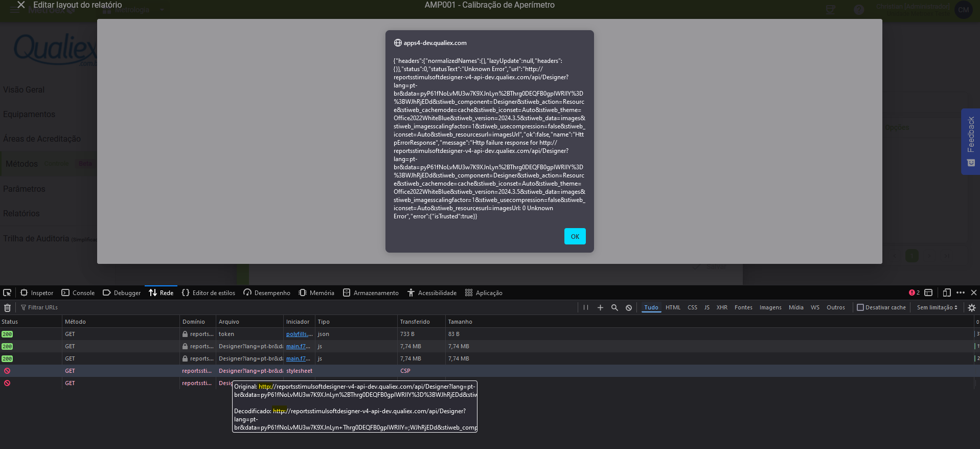Open network settings gear icon

(972, 307)
